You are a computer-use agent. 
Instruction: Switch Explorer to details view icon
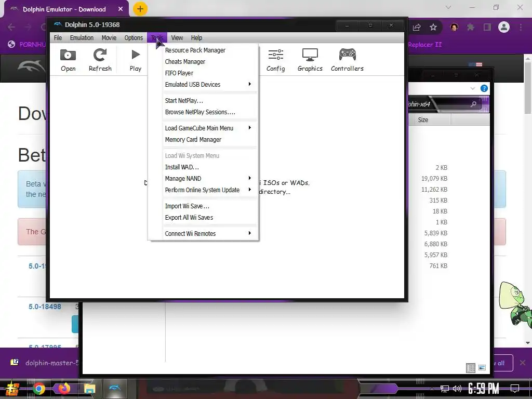point(471,368)
